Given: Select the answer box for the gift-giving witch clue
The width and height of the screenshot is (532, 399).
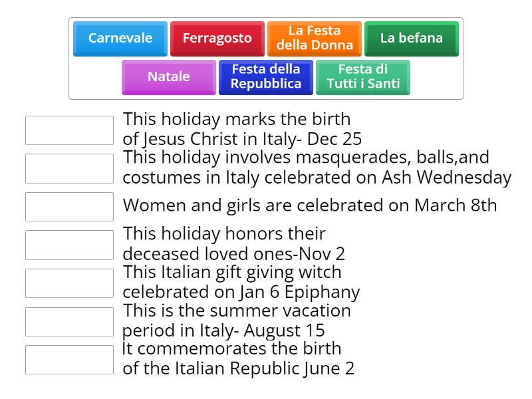Looking at the screenshot, I should 69,283.
